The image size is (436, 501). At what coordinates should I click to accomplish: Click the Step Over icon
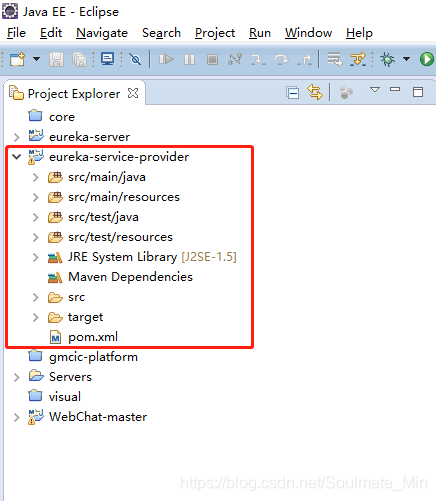click(x=281, y=60)
